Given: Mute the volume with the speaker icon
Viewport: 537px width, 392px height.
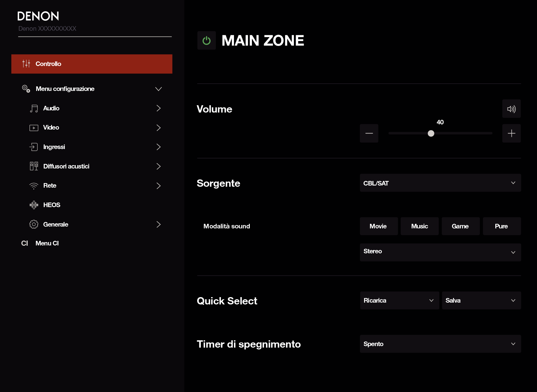Looking at the screenshot, I should click(511, 109).
